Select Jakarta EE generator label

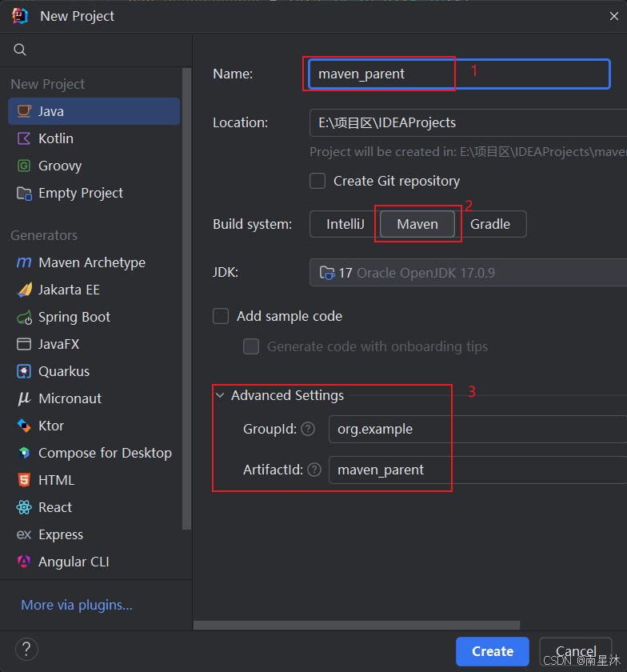tap(69, 290)
